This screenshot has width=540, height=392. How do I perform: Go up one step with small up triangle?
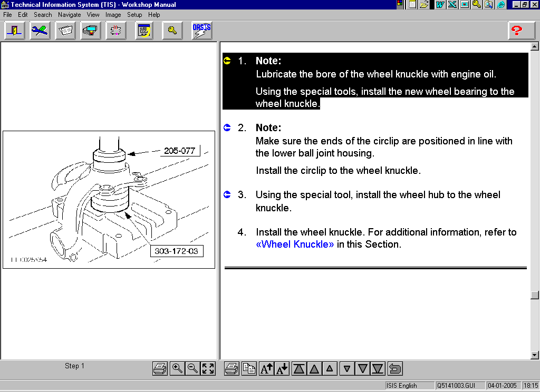(x=330, y=369)
